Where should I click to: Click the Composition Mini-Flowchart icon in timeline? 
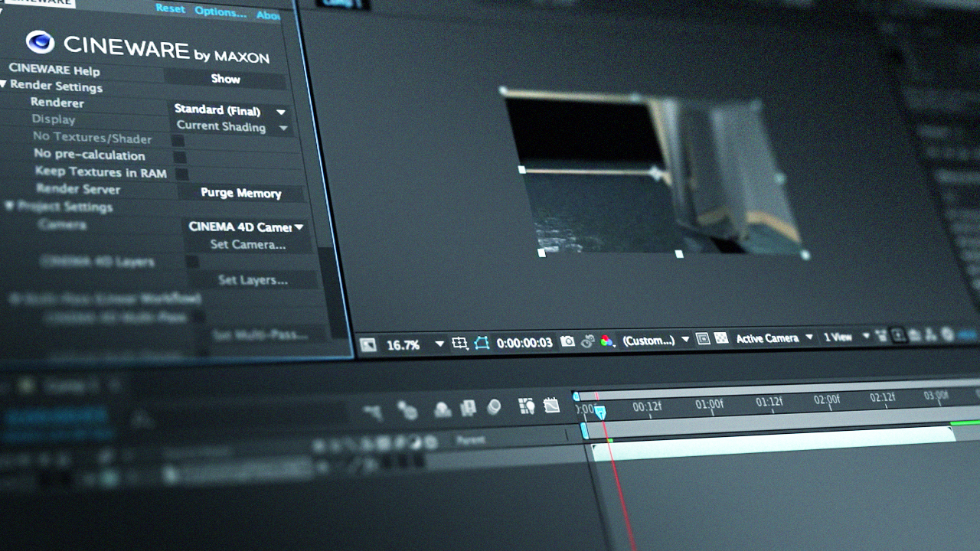click(x=373, y=412)
